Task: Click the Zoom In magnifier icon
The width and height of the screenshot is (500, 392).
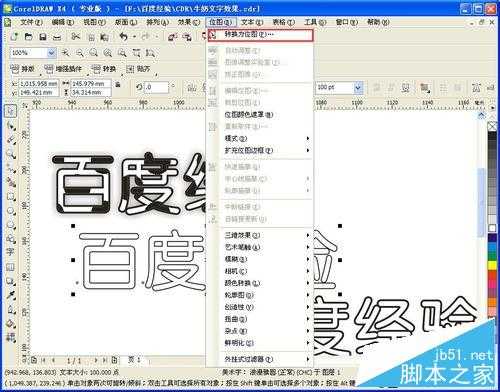Action: (66, 53)
